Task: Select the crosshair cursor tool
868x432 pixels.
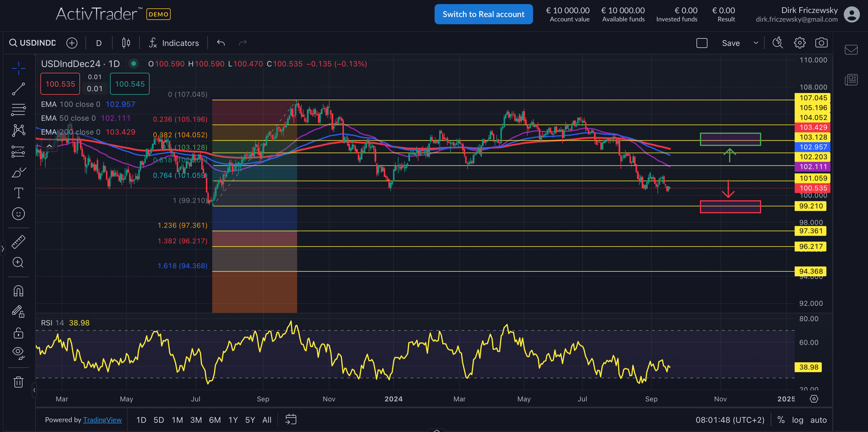Action: pyautogui.click(x=18, y=68)
